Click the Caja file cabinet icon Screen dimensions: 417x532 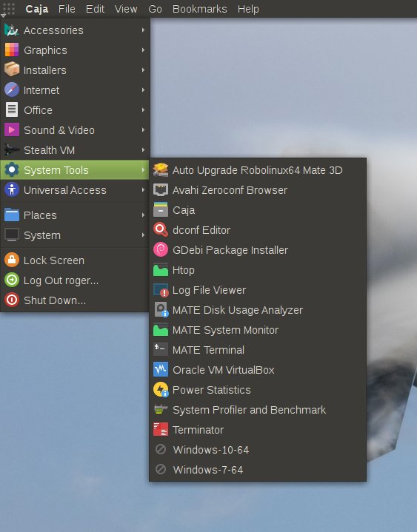point(161,209)
